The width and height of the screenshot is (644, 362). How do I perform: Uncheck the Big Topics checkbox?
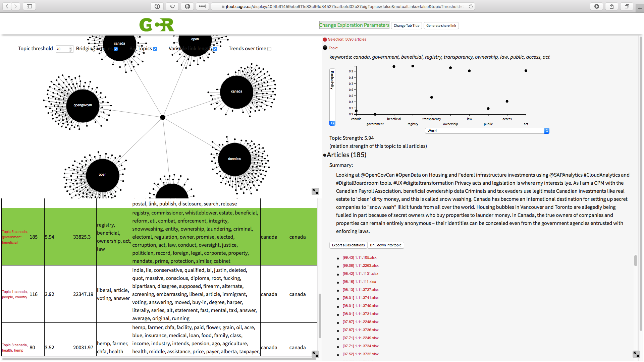155,49
